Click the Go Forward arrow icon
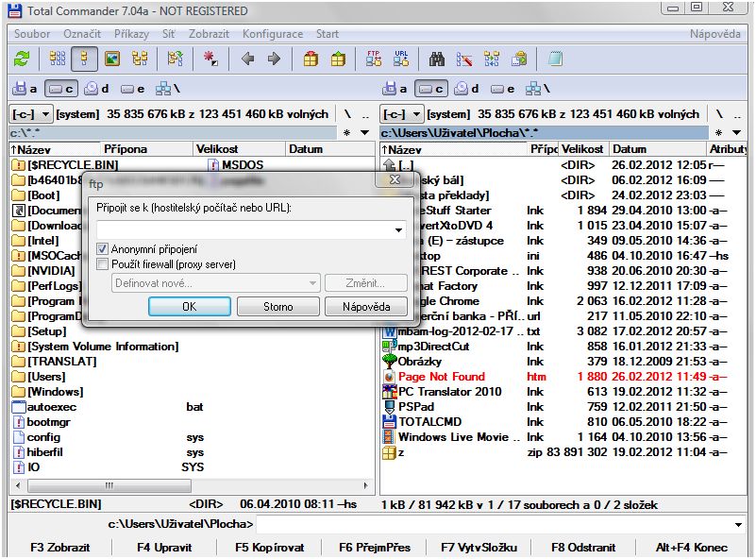This screenshot has height=559, width=756. [x=275, y=59]
